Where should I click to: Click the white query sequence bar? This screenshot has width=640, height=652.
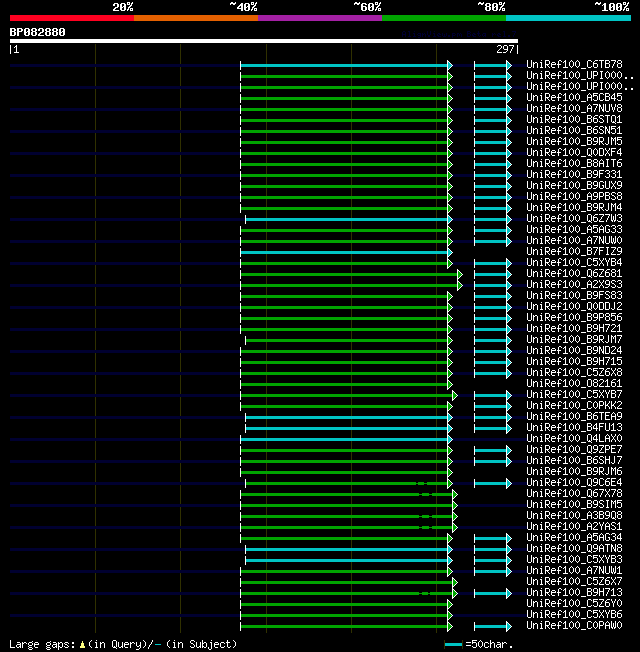264,41
